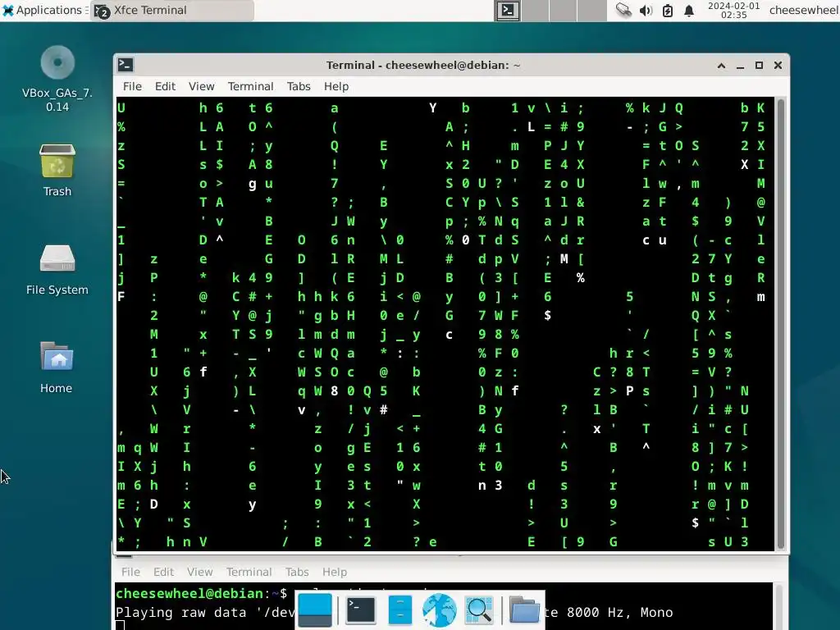Open the Tabs menu of front terminal
The image size is (840, 630).
pyautogui.click(x=299, y=86)
